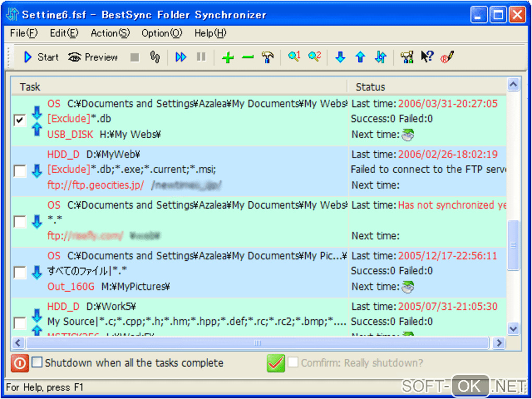532x399 pixels.
Task: Enable Shutdown when all the tasks complete
Action: (37, 362)
